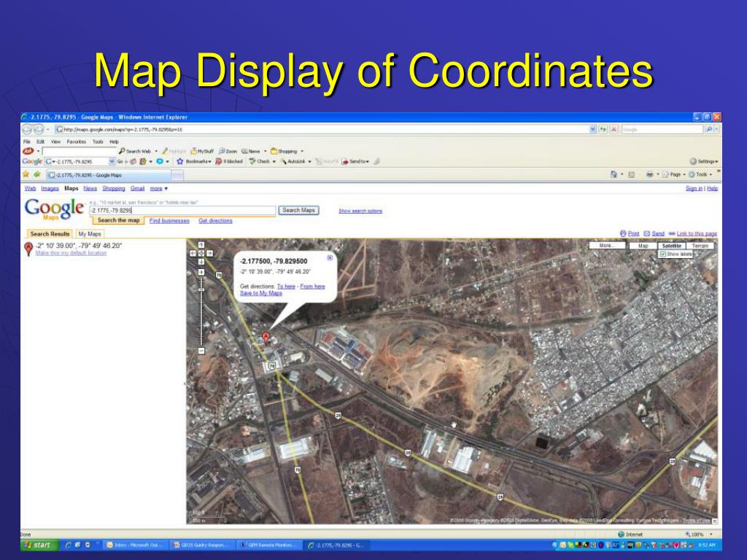
Task: Click the IE stop loading X button
Action: [x=614, y=129]
